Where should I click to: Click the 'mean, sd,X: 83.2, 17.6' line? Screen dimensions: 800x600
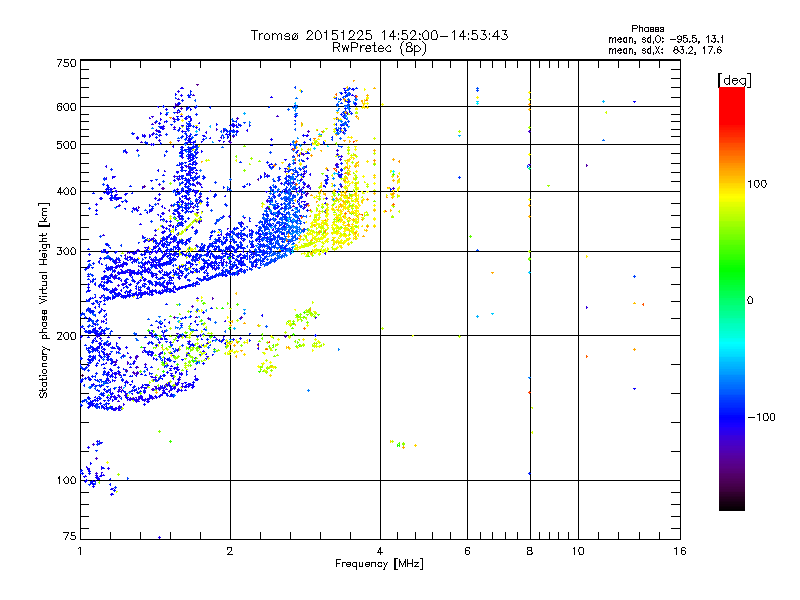(x=665, y=50)
